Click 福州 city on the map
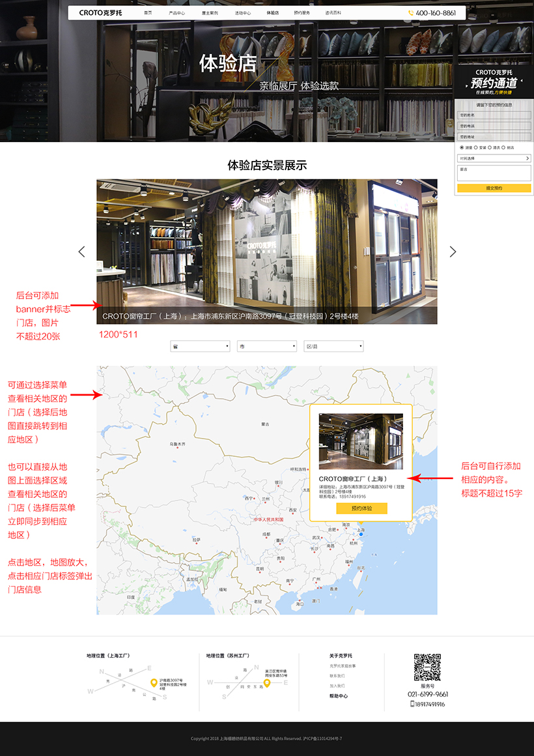The image size is (534, 756). click(349, 562)
